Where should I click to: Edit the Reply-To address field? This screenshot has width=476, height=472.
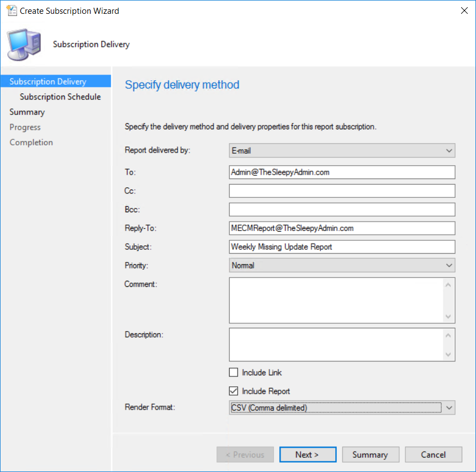(342, 228)
